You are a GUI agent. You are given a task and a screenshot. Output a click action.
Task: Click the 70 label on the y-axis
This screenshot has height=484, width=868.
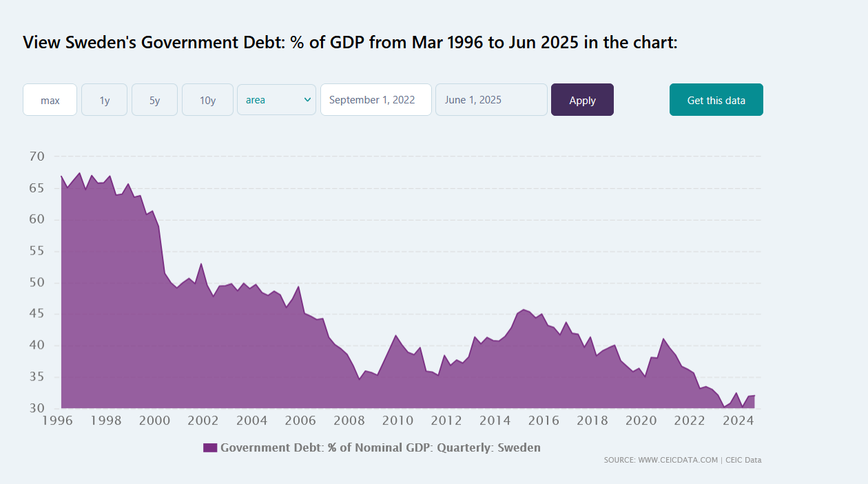pos(37,157)
